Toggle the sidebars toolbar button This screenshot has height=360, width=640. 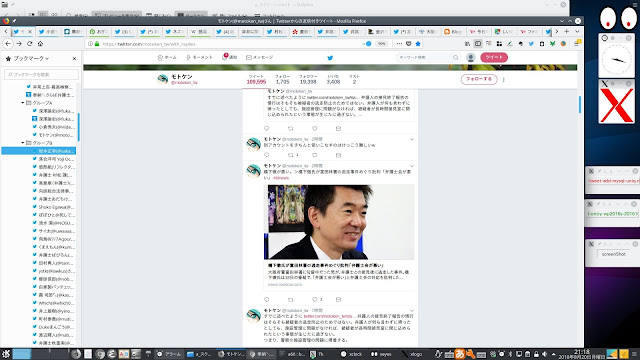tap(478, 44)
